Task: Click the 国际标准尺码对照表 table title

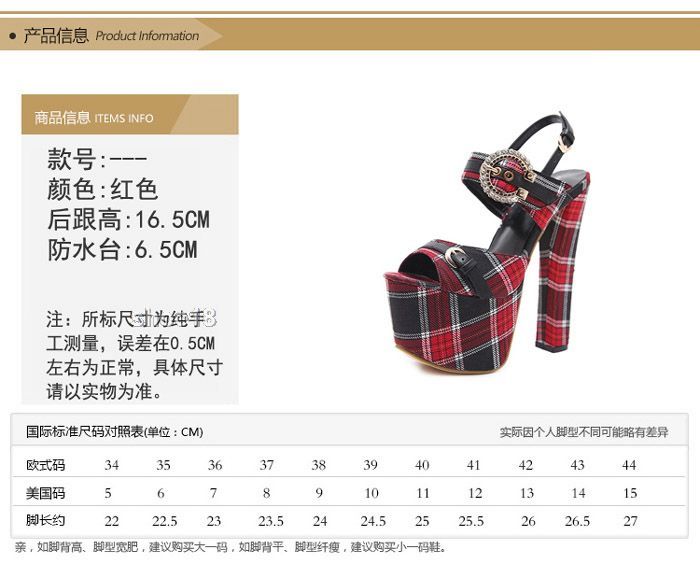Action: [x=115, y=432]
